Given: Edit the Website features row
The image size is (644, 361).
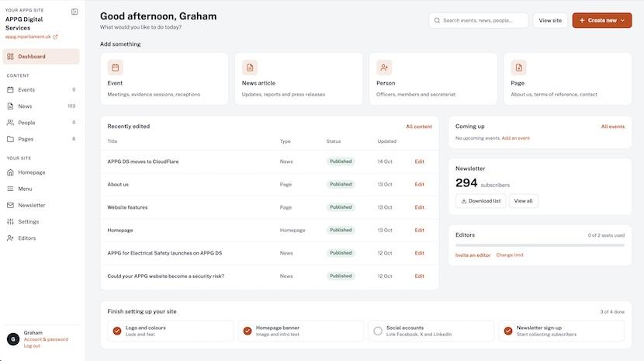Looking at the screenshot, I should (x=419, y=207).
